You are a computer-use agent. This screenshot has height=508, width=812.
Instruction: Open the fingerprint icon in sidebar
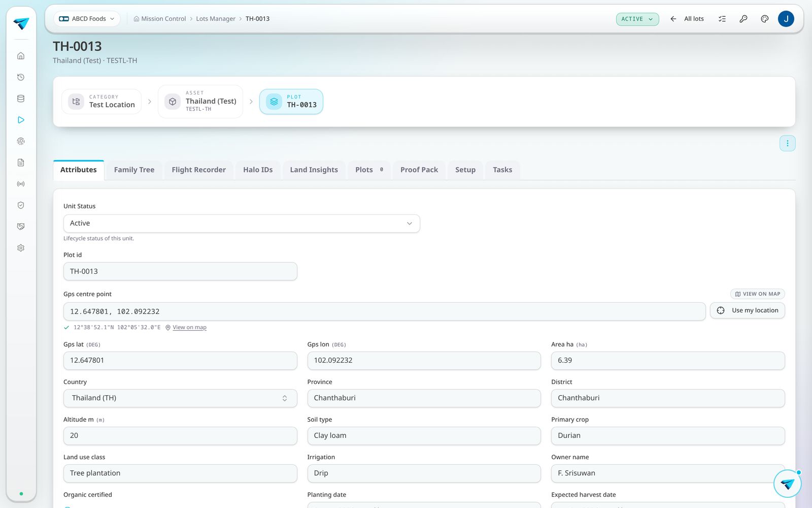pos(21,141)
